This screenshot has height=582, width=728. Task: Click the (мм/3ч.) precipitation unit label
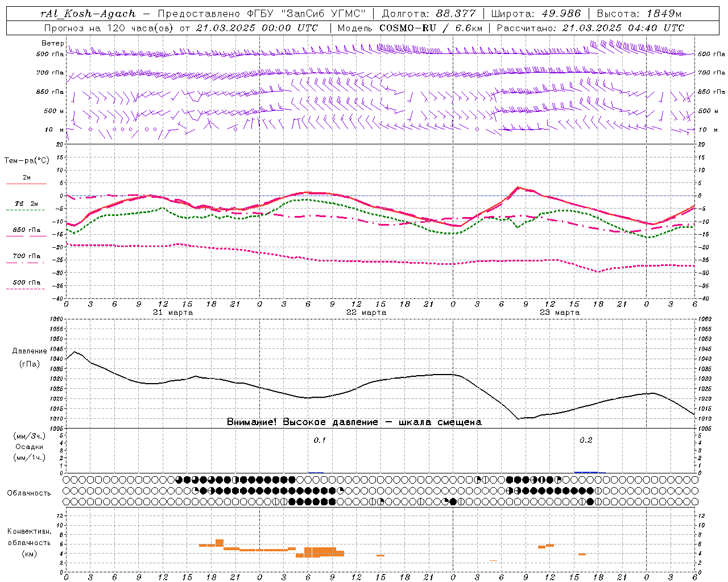point(30,436)
